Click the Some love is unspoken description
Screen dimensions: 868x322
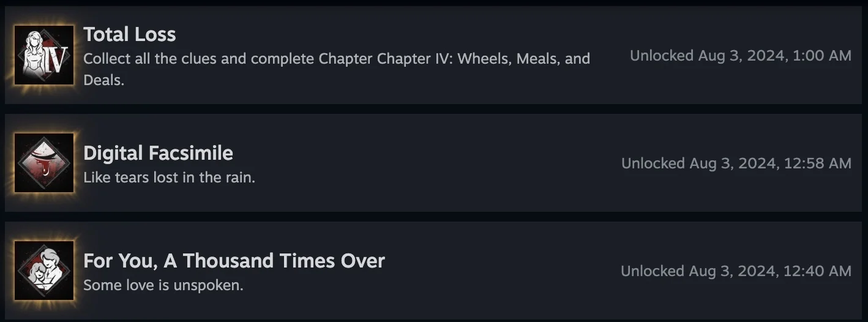(x=163, y=286)
